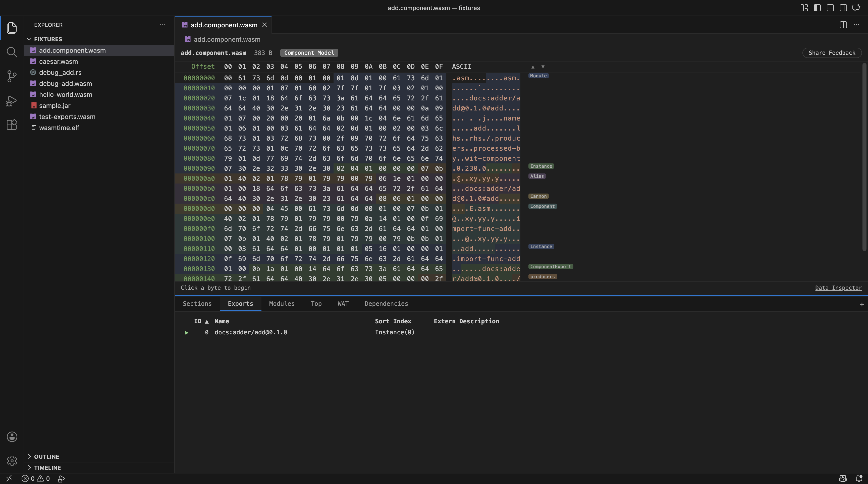
Task: Expand the docs:adder/add@0.1.0 export row
Action: click(x=187, y=332)
